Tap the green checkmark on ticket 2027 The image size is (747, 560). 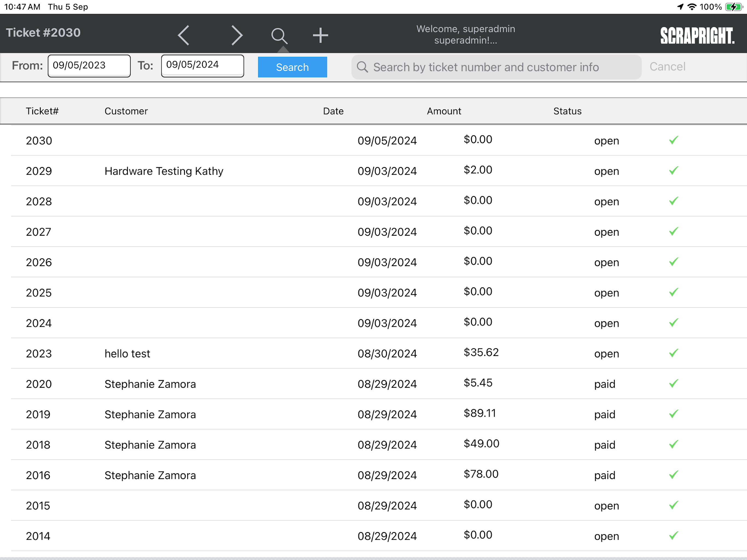[x=673, y=231]
